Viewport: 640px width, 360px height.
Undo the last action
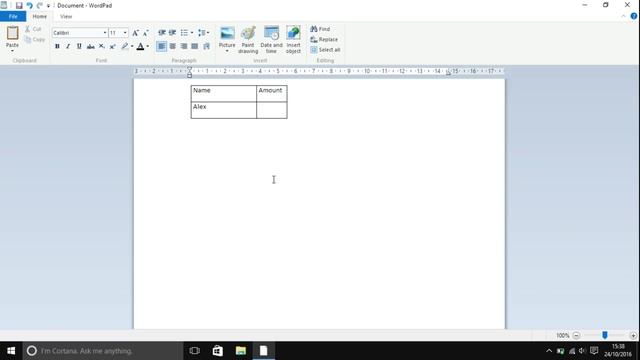point(29,6)
